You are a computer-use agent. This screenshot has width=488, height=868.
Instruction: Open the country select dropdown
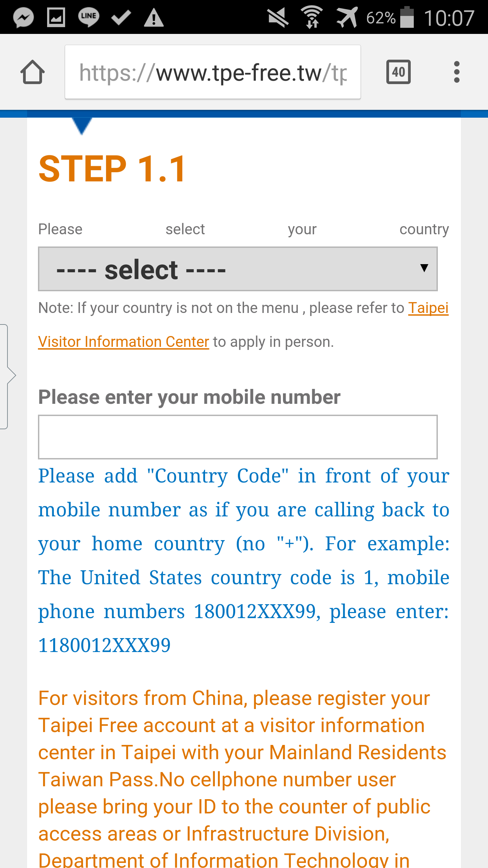point(238,269)
